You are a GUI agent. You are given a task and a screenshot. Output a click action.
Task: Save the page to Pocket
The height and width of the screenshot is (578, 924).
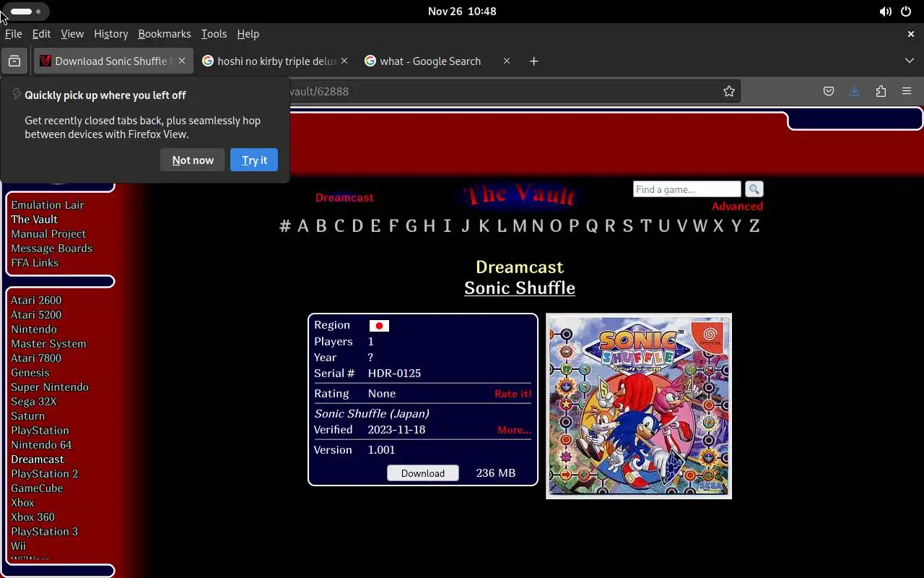point(829,91)
